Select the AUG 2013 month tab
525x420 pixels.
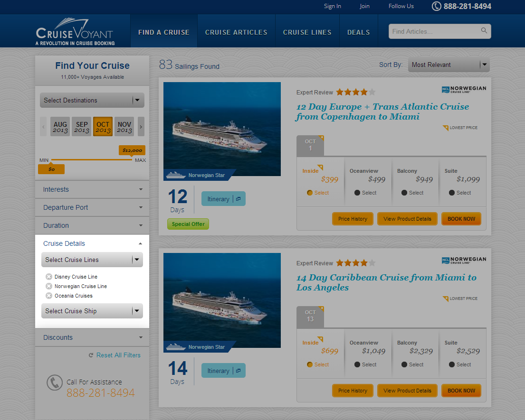[60, 126]
